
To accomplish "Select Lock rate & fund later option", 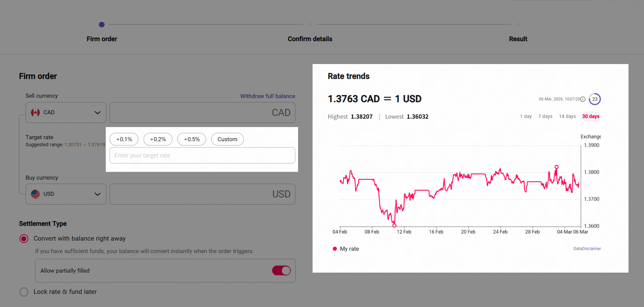I will click(24, 292).
